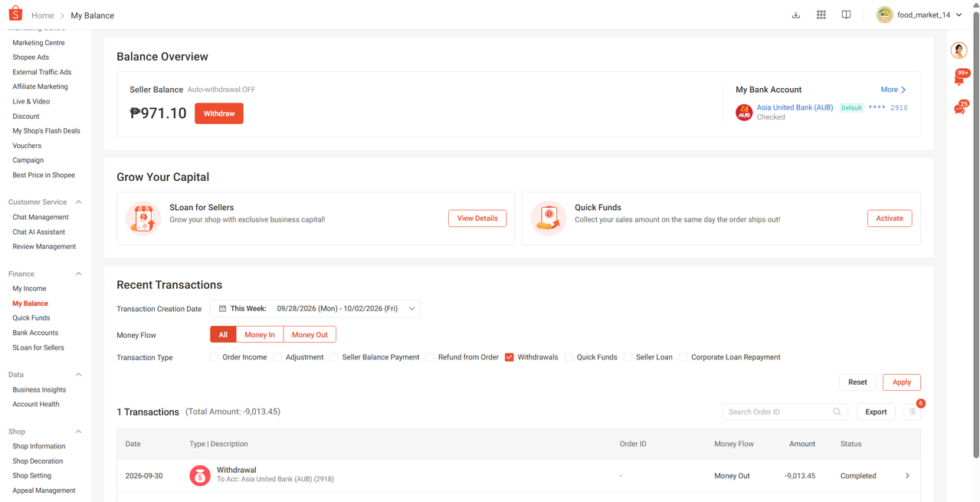Click the Quick Funds card icon

pos(548,218)
